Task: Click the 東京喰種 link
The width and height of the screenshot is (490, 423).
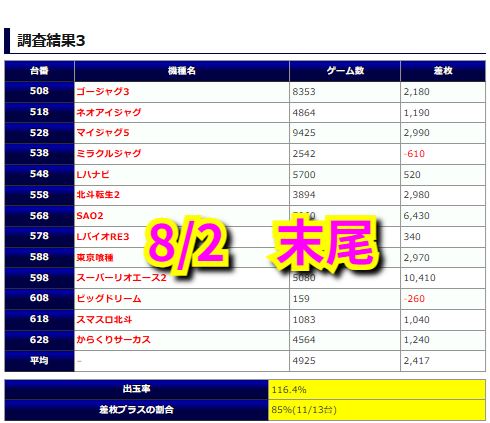Action: tap(95, 258)
